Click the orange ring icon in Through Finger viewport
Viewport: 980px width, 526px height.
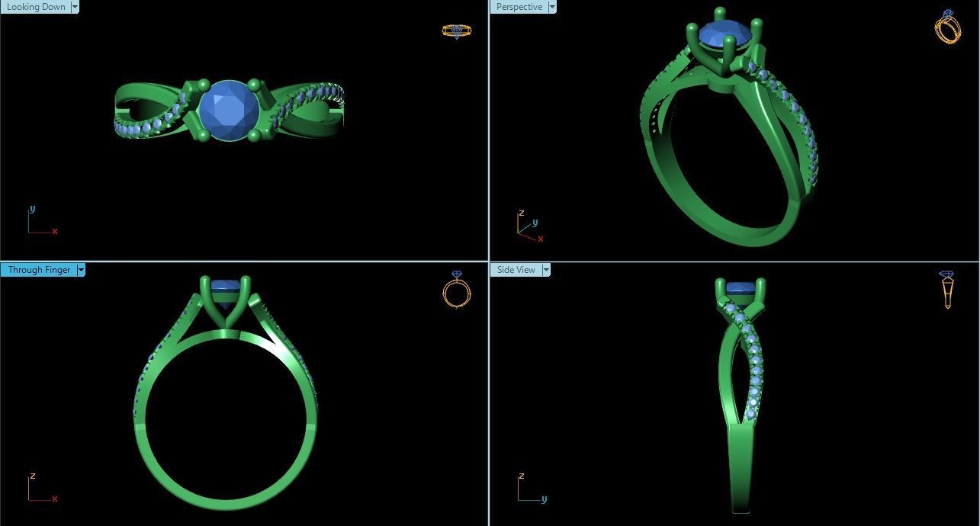tap(457, 289)
